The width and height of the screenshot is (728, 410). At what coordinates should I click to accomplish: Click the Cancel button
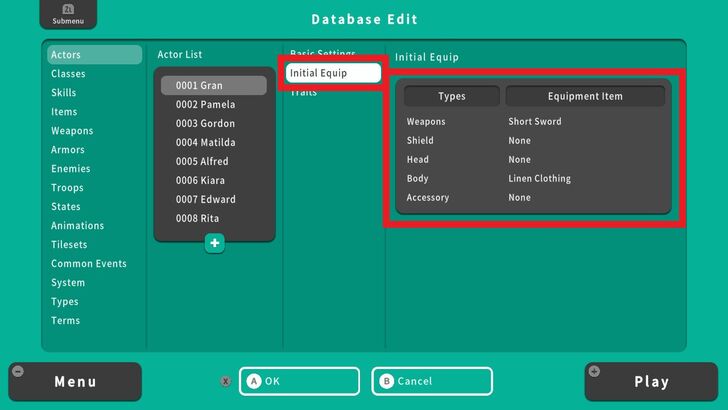click(432, 381)
